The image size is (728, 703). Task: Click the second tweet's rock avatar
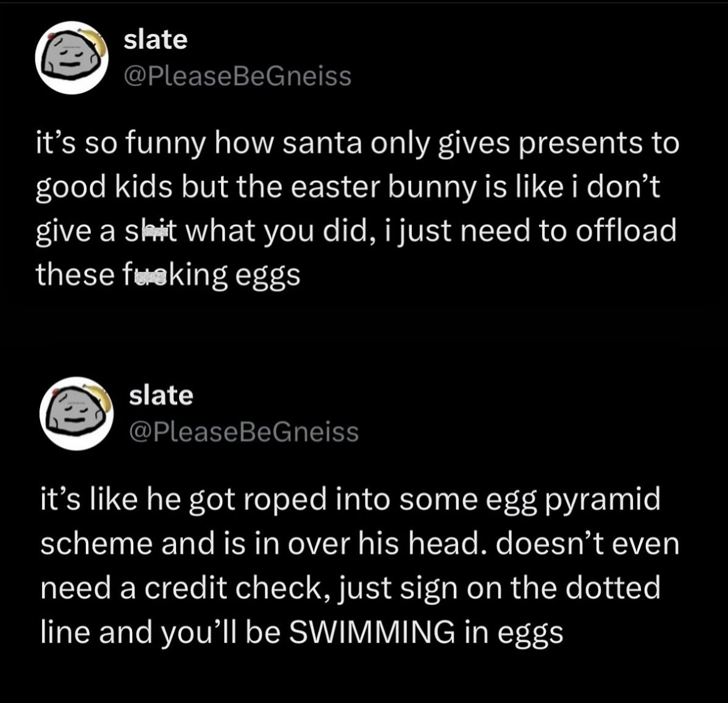[75, 412]
